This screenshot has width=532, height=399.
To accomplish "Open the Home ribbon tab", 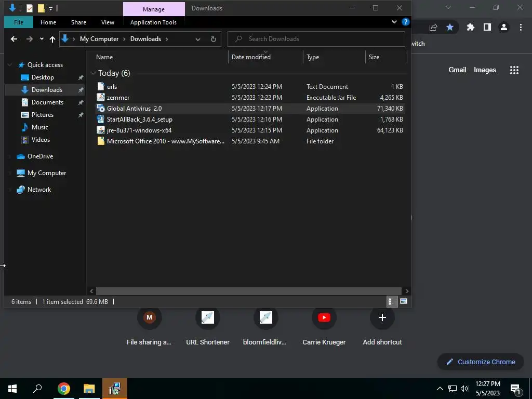I will (48, 22).
